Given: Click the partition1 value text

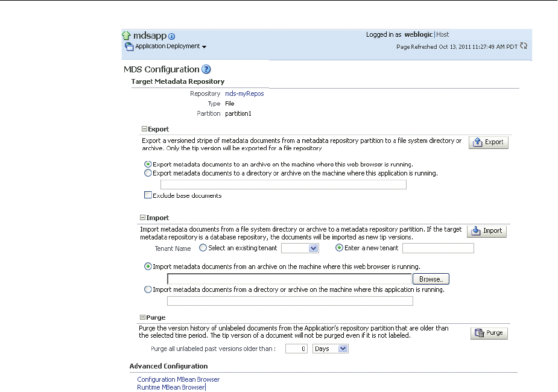Looking at the screenshot, I should pyautogui.click(x=238, y=113).
